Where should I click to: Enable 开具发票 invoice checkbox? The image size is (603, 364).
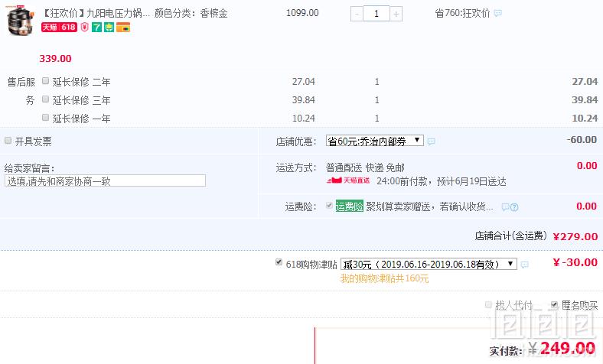8,140
